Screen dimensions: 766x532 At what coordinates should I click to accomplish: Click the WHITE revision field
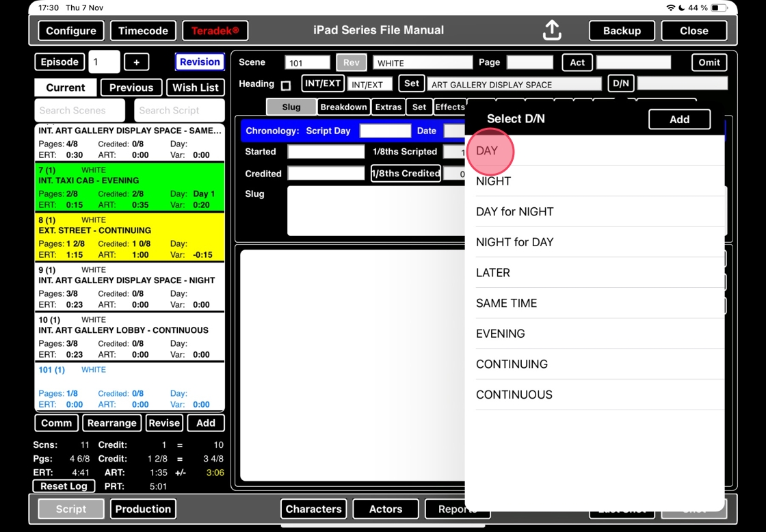(423, 62)
